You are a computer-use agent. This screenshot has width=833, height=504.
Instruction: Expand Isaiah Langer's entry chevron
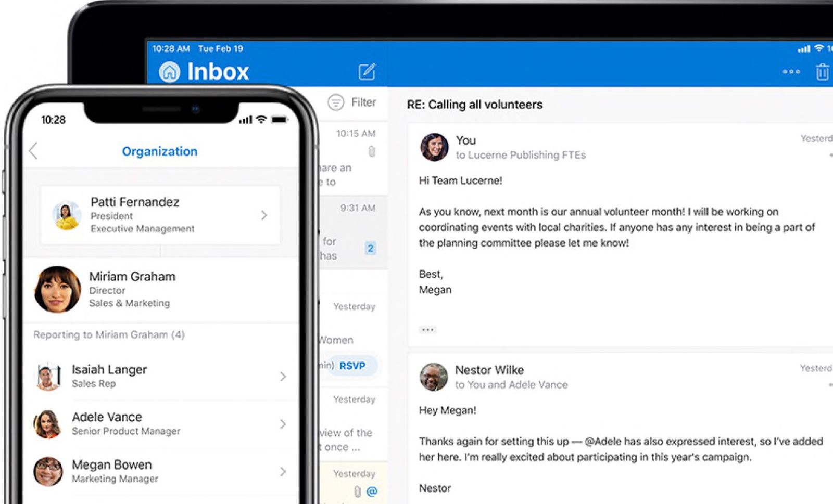(x=283, y=376)
